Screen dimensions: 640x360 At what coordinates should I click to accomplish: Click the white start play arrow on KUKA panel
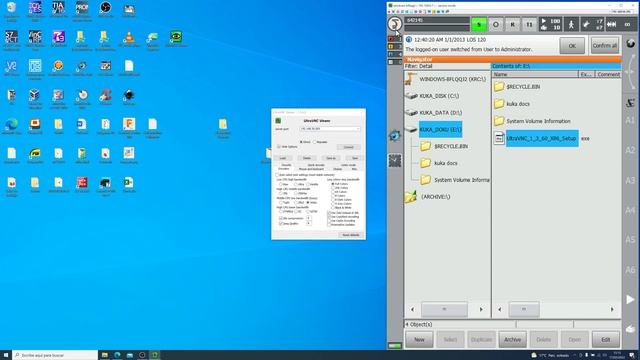click(x=631, y=299)
